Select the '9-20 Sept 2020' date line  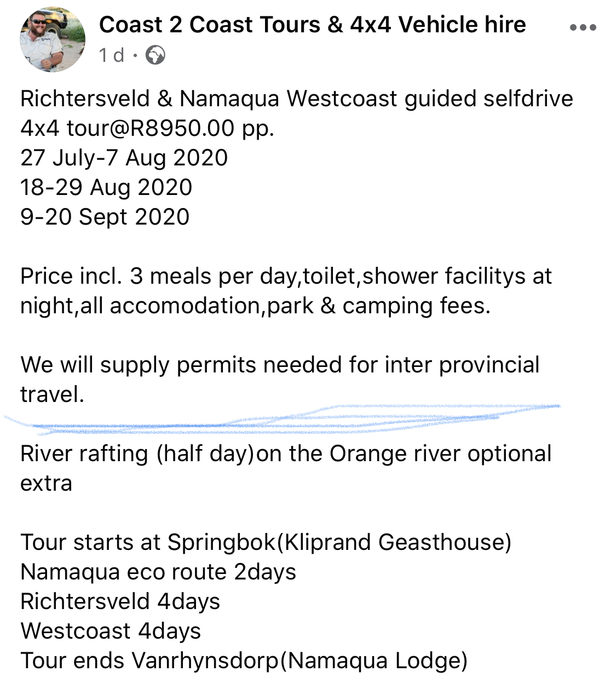pos(105,217)
